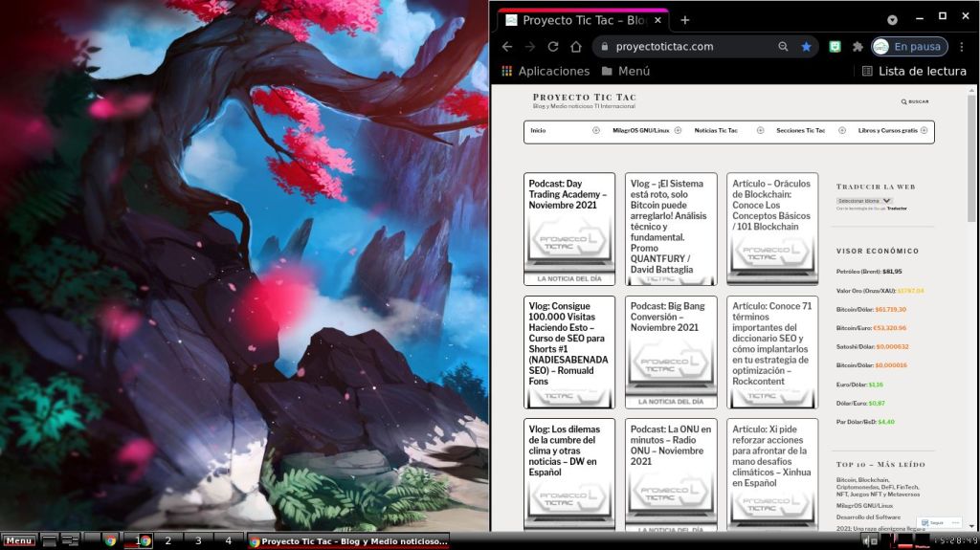Go to the browser home page icon
The width and height of the screenshot is (980, 550).
pos(575,46)
